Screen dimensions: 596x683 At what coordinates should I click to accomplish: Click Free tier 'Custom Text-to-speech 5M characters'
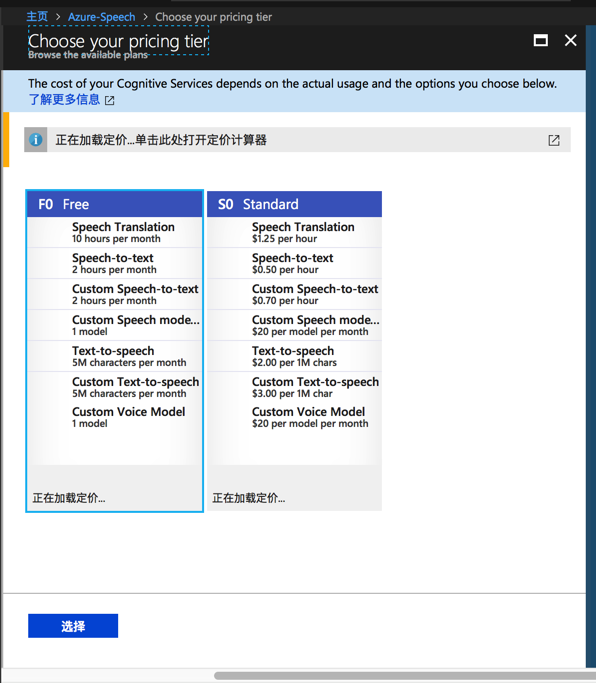point(115,387)
